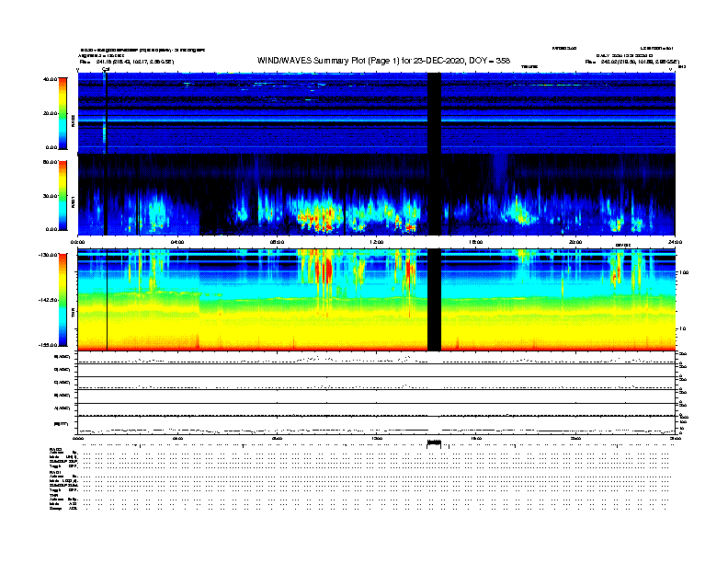This screenshot has width=728, height=563.
Task: Click the RAD2 status heading at bottom left
Action: [55, 450]
